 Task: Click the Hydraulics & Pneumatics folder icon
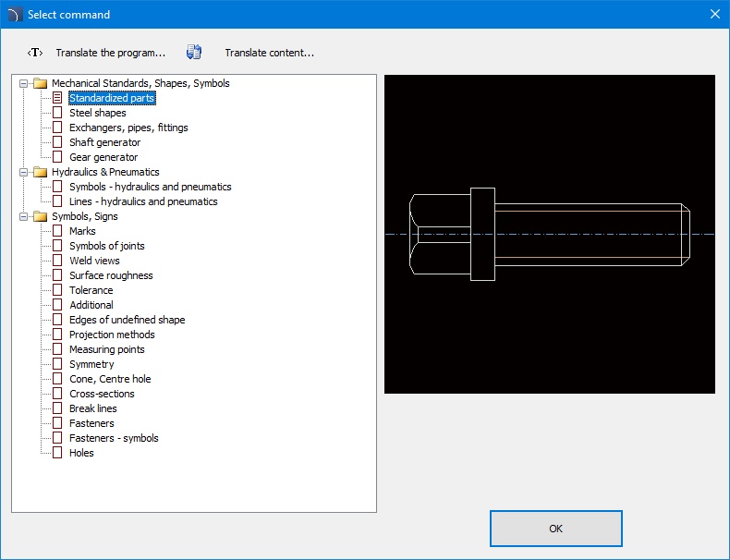[40, 172]
